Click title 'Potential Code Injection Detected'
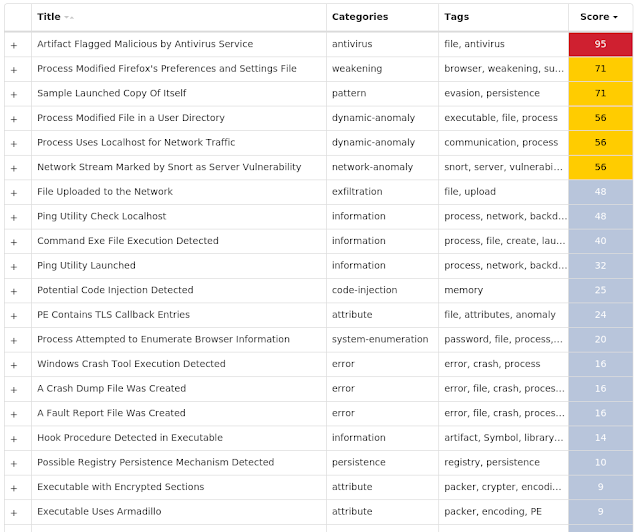Viewport: 640px width, 532px height. coord(115,290)
